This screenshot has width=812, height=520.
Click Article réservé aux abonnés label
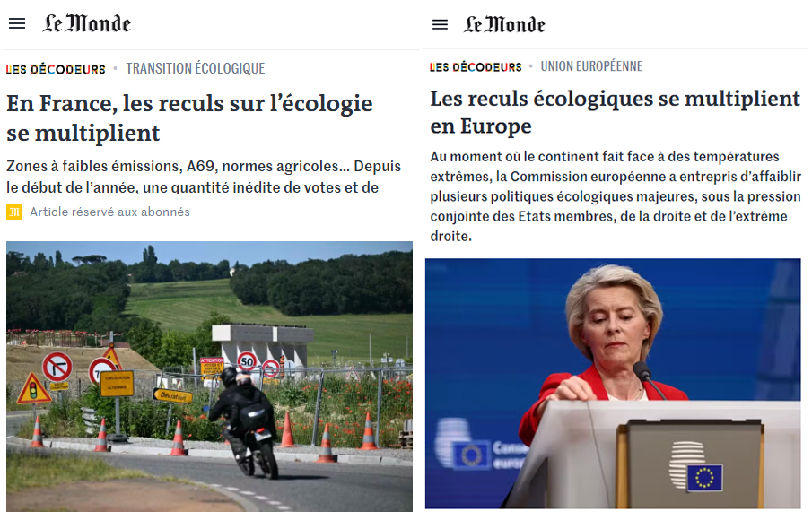[109, 212]
